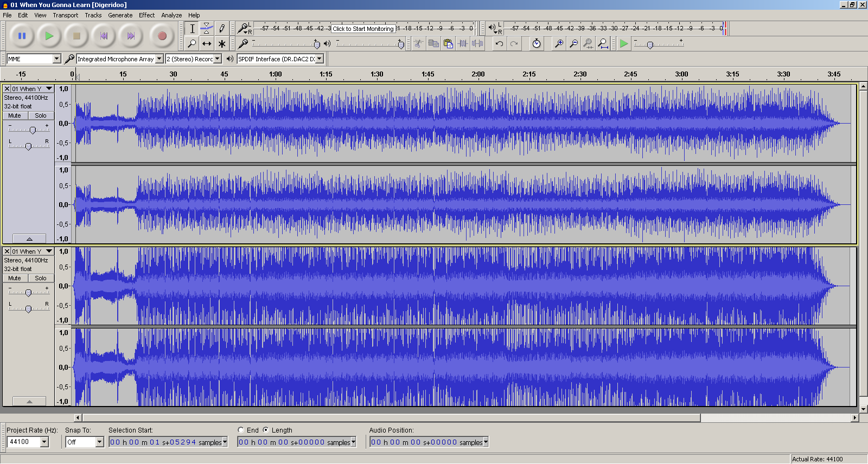Click the Silence audio icon
The height and width of the screenshot is (464, 868).
coord(477,43)
